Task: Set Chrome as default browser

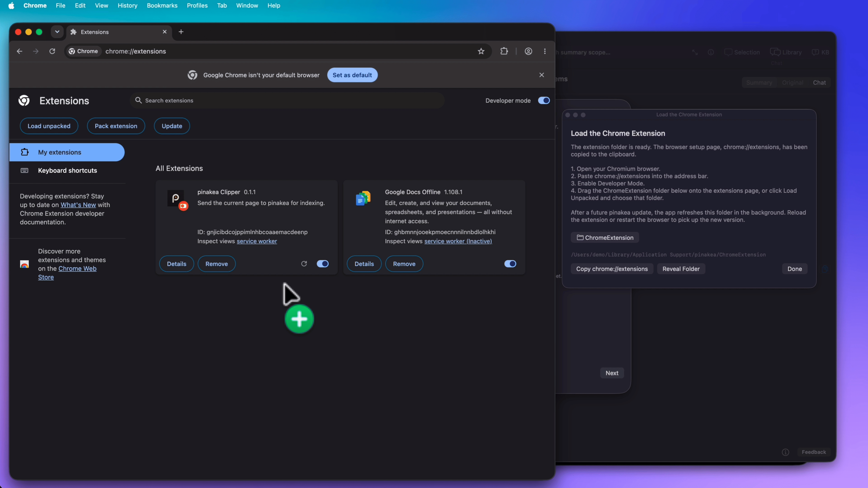Action: click(352, 75)
